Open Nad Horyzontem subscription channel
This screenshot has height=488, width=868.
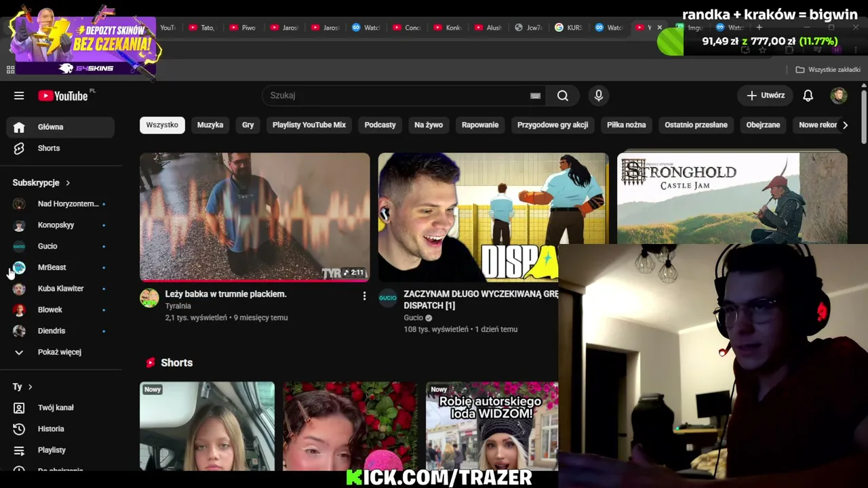60,203
